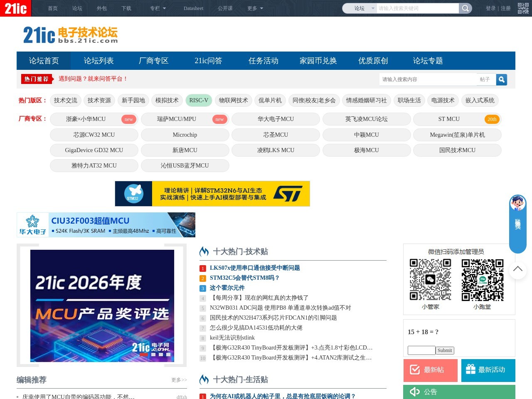This screenshot has width=532, height=399.
Task: Click the magnifier icon in the top search bar
Action: [465, 8]
